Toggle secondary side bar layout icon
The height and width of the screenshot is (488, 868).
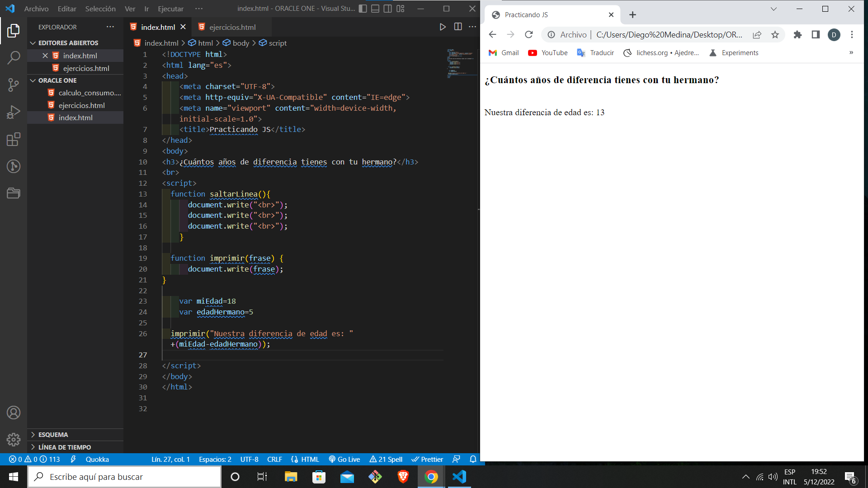388,9
